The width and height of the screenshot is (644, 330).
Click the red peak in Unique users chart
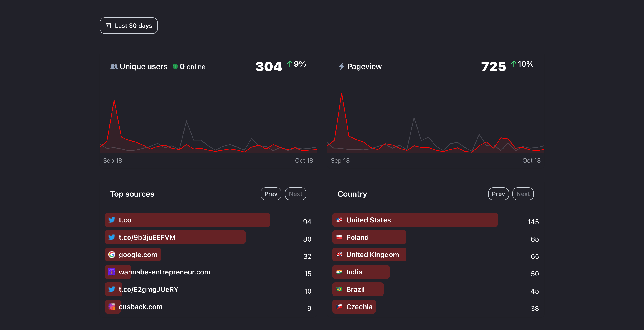coord(114,101)
